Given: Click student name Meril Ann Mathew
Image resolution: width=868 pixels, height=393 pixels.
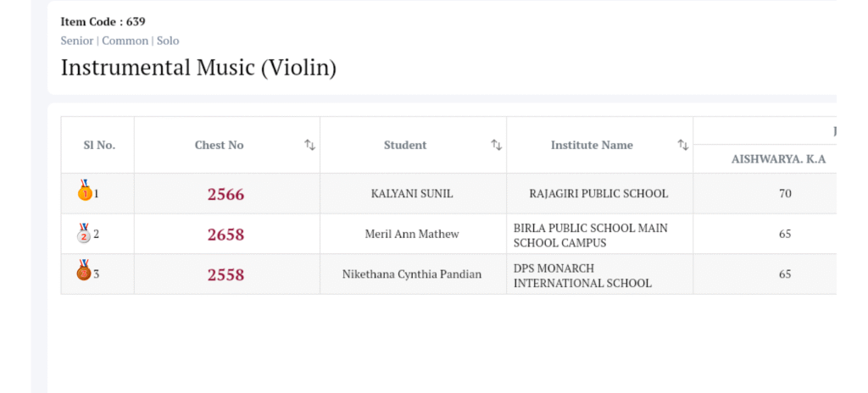Looking at the screenshot, I should 412,235.
